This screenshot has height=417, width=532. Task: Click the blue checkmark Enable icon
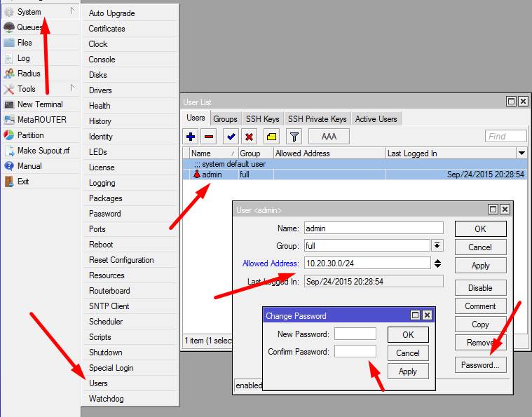coord(231,137)
